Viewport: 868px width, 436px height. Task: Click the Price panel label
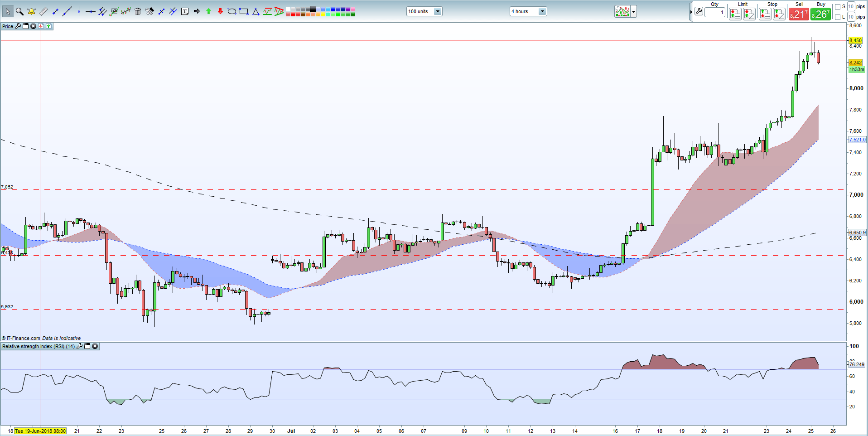click(8, 26)
